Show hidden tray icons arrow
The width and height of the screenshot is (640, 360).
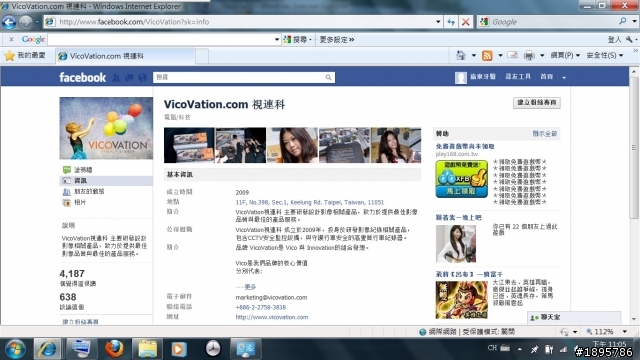(520, 349)
